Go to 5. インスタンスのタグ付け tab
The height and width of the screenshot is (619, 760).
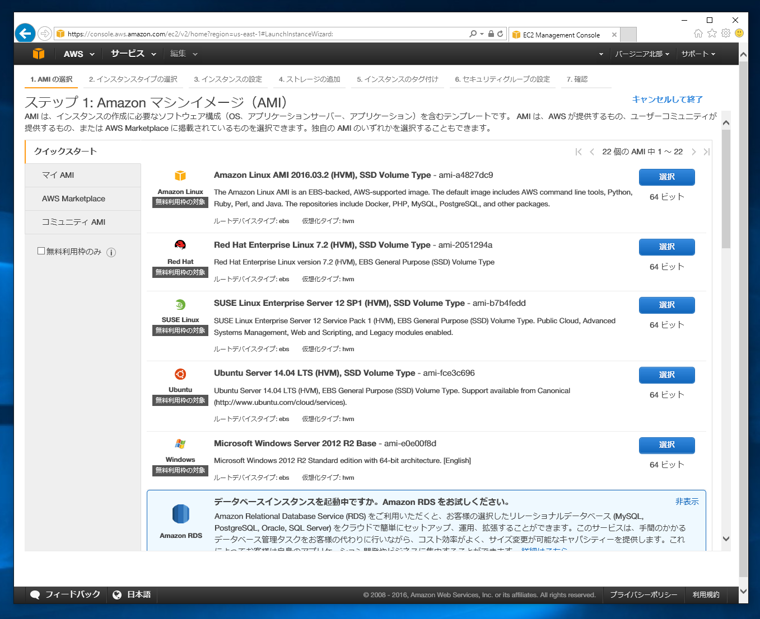tap(397, 79)
